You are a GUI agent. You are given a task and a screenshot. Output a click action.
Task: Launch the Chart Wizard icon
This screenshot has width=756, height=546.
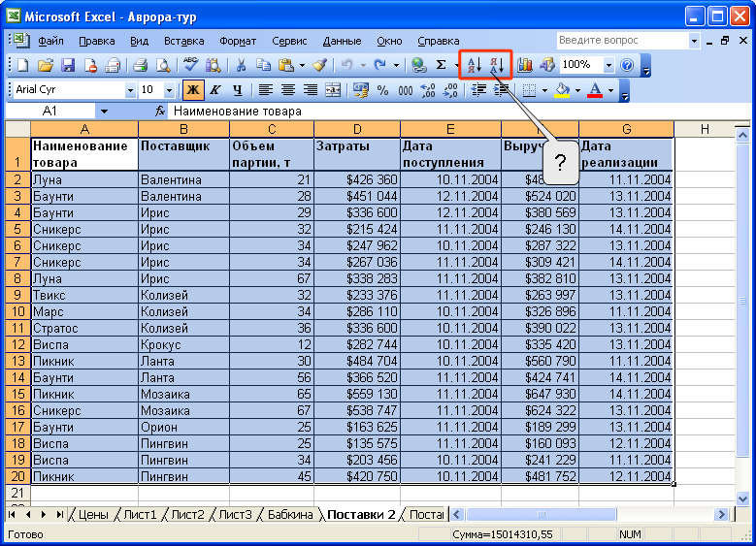[x=525, y=65]
